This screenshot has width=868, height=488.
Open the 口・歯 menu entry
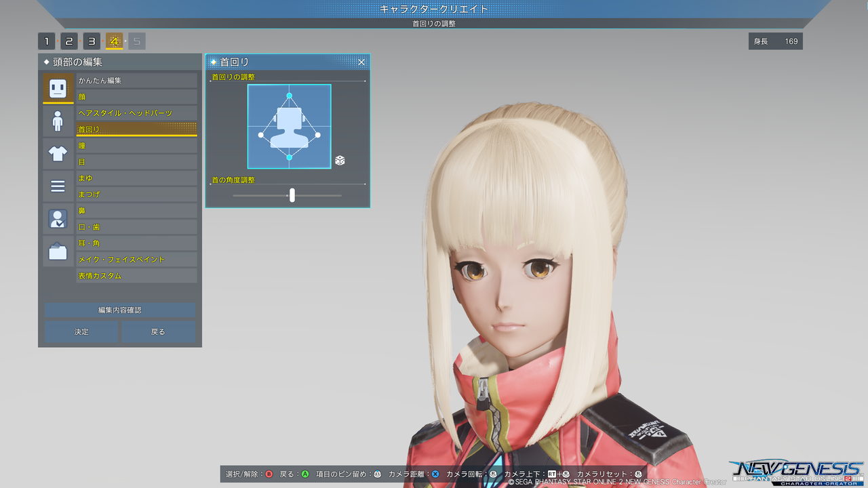click(136, 227)
